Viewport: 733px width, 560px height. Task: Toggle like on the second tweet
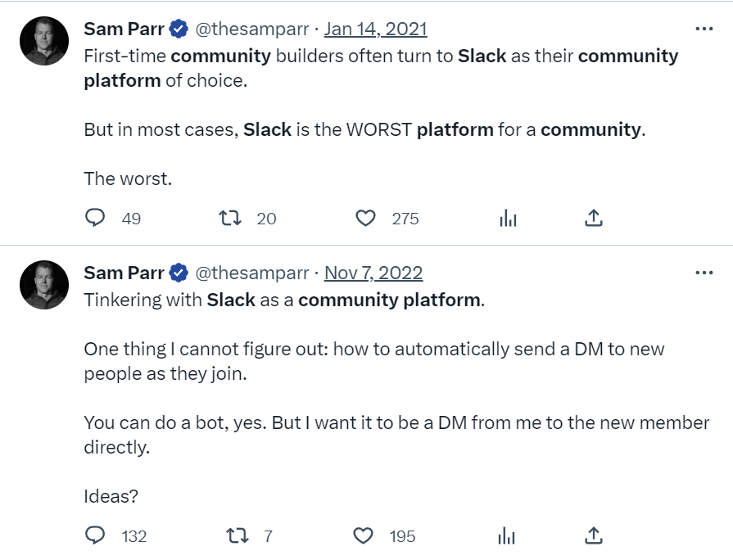(365, 535)
